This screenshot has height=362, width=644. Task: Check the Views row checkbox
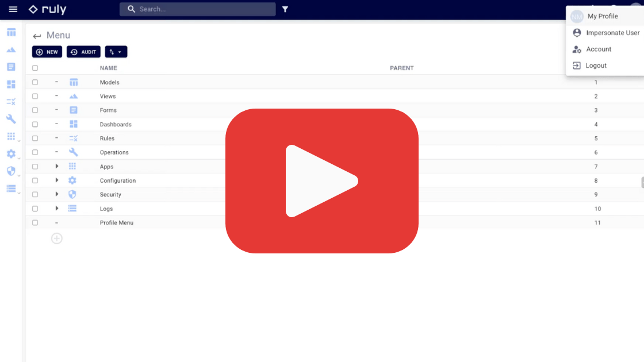(x=35, y=96)
